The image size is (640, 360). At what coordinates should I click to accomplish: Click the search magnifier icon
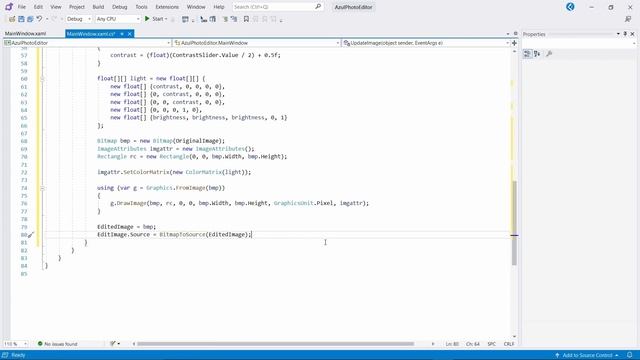[x=318, y=7]
